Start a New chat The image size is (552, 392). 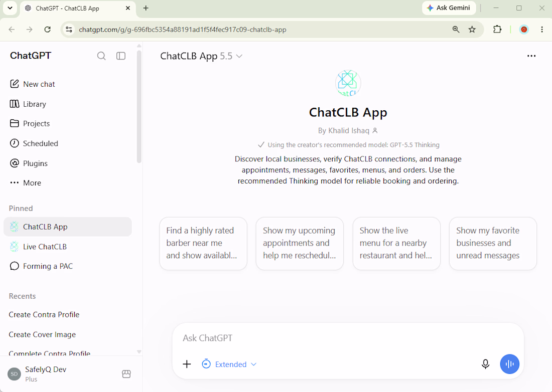pyautogui.click(x=68, y=84)
